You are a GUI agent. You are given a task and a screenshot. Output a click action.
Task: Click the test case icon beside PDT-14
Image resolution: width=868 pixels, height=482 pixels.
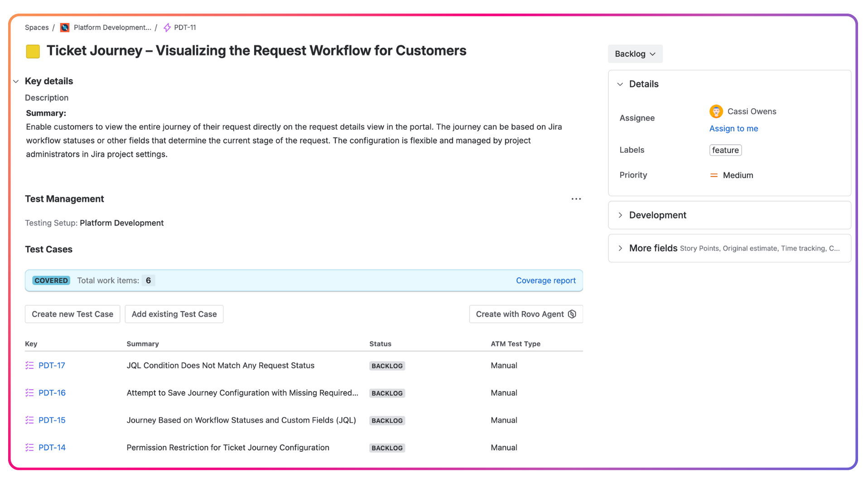point(29,448)
